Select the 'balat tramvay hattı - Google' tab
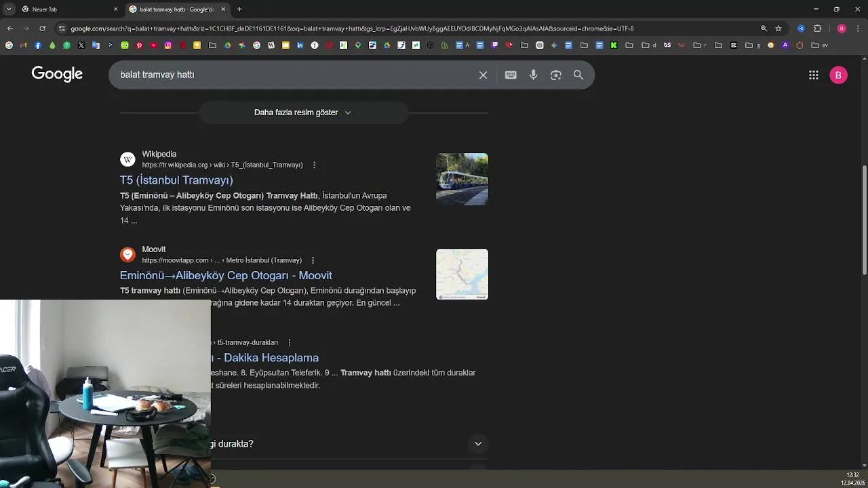 click(176, 9)
